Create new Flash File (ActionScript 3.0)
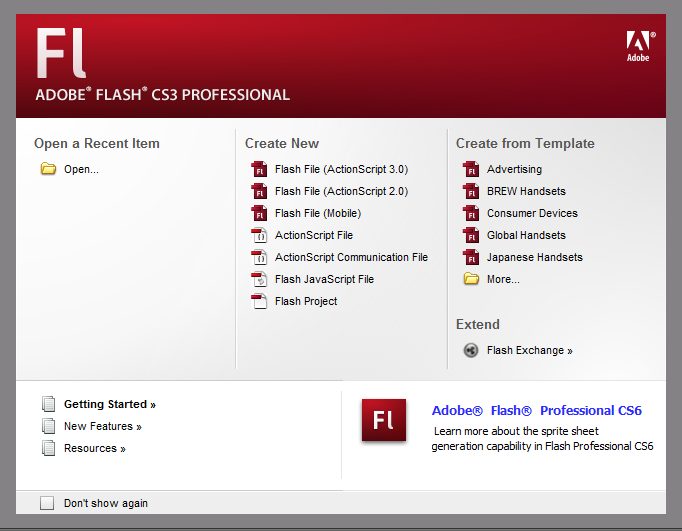The image size is (682, 531). click(x=341, y=169)
